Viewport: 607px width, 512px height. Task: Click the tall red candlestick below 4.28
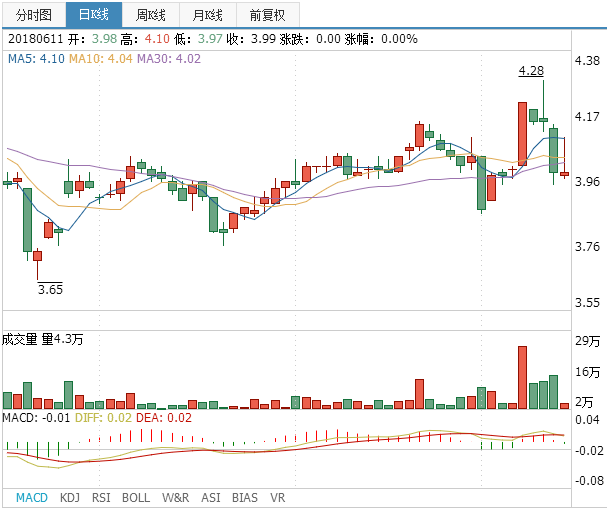coord(523,134)
